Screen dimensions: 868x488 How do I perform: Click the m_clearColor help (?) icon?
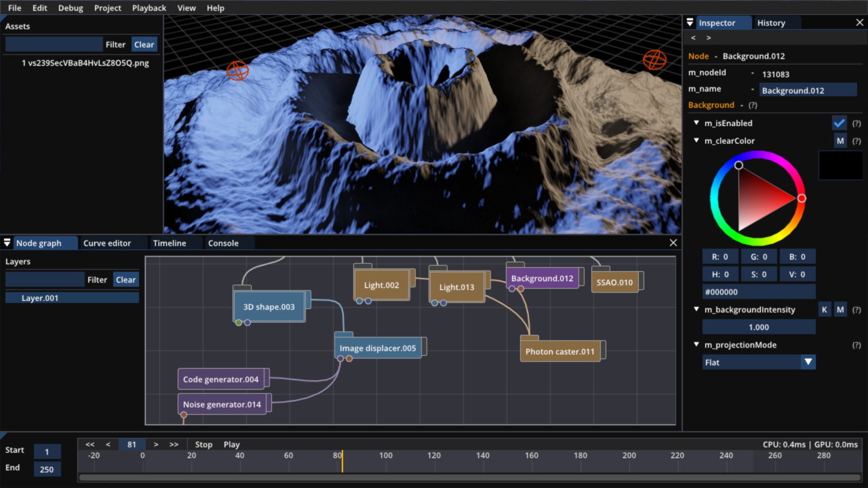[856, 141]
